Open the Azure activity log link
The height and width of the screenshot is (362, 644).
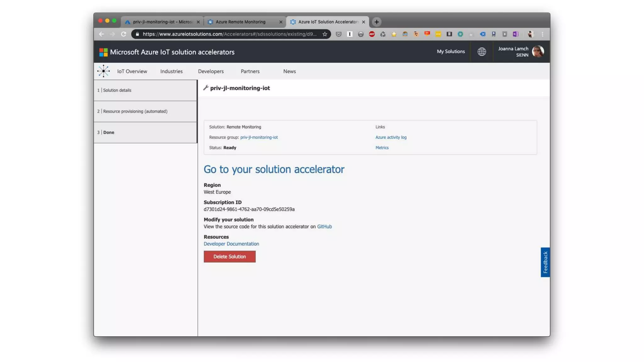391,137
